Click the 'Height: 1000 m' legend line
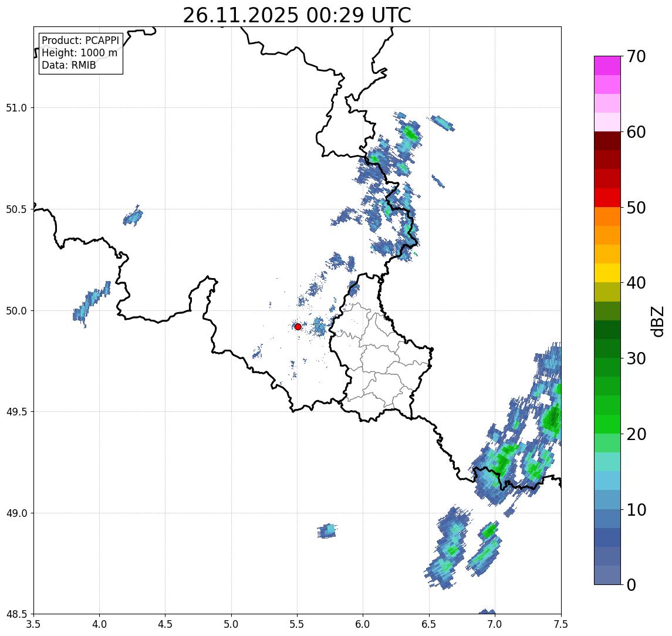Image resolution: width=672 pixels, height=636 pixels. (x=79, y=53)
